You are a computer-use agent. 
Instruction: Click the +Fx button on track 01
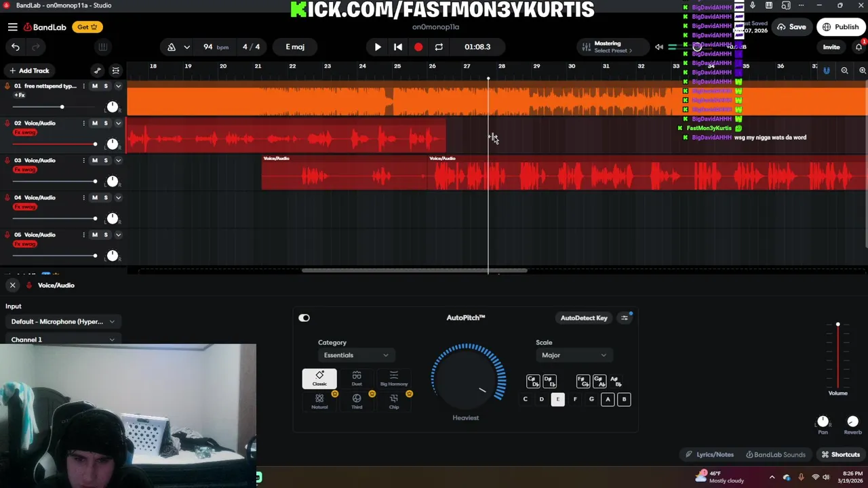(x=20, y=96)
